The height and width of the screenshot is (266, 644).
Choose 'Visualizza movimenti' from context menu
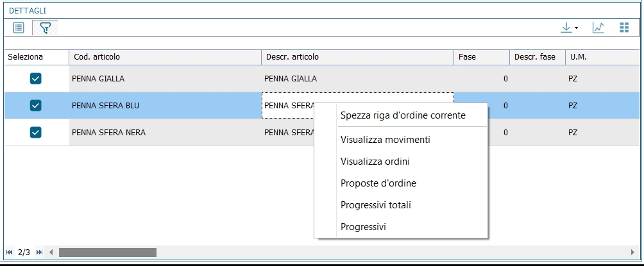point(385,140)
